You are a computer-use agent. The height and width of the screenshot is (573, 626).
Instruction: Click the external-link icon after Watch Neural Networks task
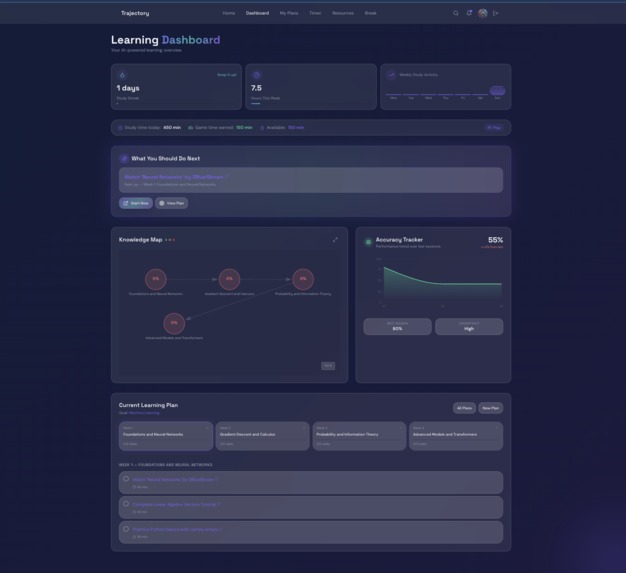217,480
